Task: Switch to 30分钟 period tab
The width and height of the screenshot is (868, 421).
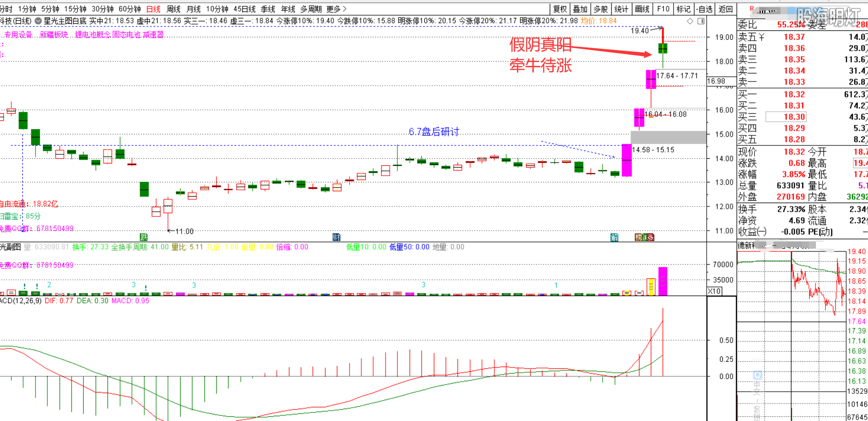Action: click(x=103, y=9)
